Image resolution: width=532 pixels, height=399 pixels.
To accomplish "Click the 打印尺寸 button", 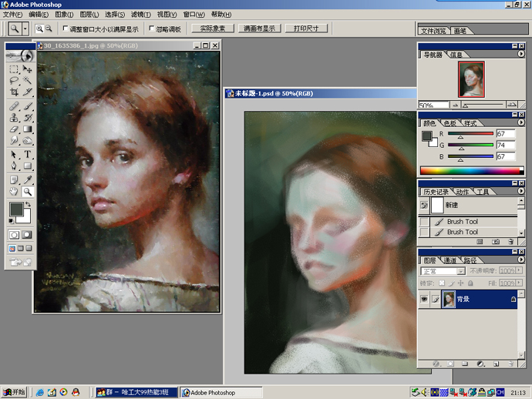I will pyautogui.click(x=306, y=28).
